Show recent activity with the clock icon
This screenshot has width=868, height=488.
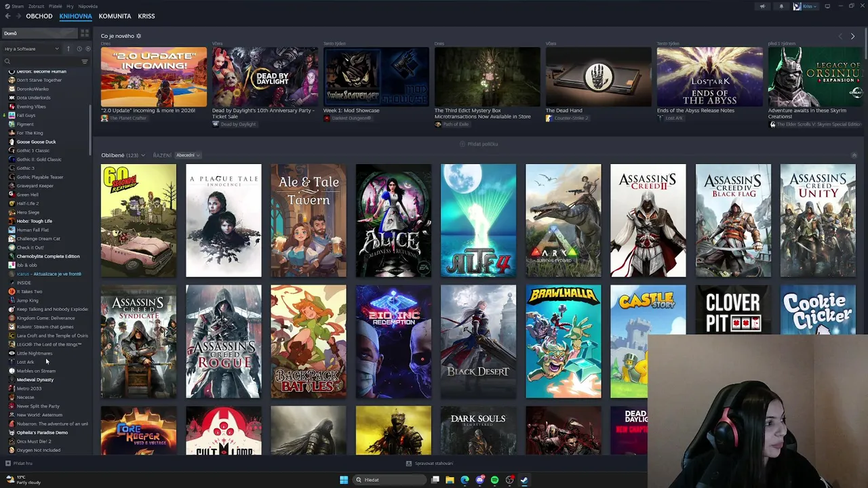(79, 49)
